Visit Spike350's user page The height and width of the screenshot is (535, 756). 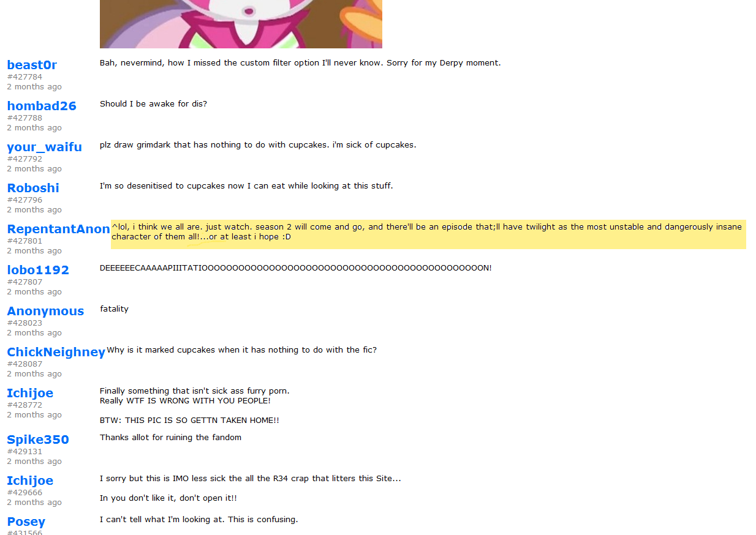coord(38,440)
